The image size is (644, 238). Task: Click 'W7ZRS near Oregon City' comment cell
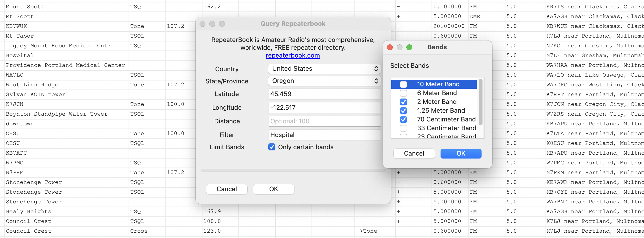point(594,114)
